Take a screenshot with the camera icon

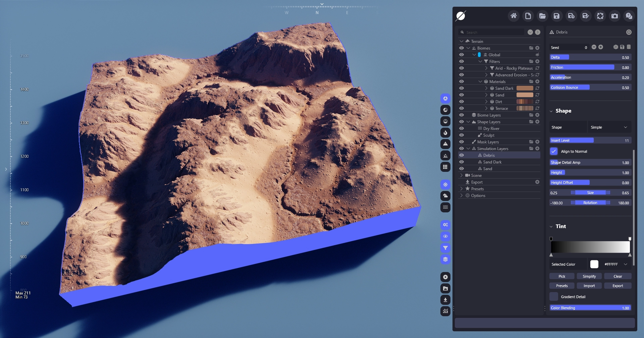614,16
